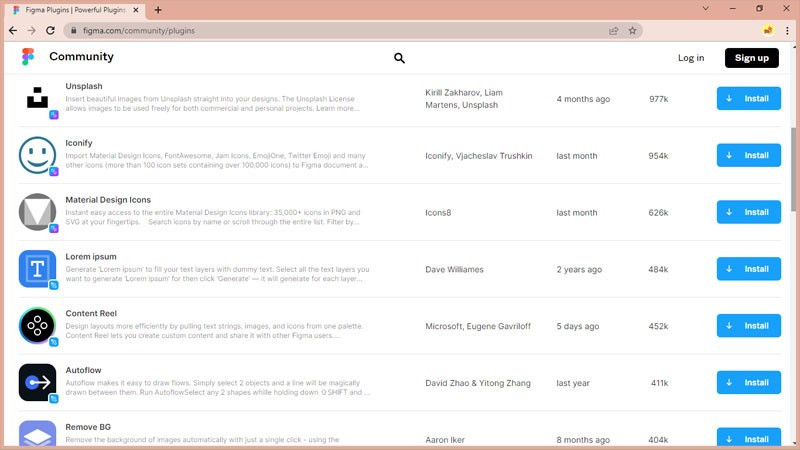Click the Content Reel plugin icon
The image size is (800, 450).
click(x=37, y=326)
